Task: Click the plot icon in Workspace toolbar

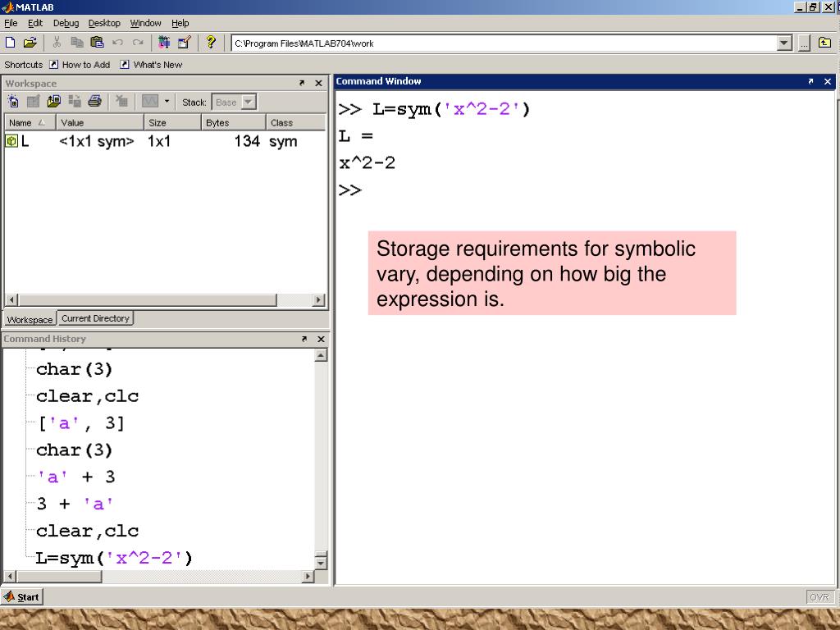Action: [x=150, y=101]
